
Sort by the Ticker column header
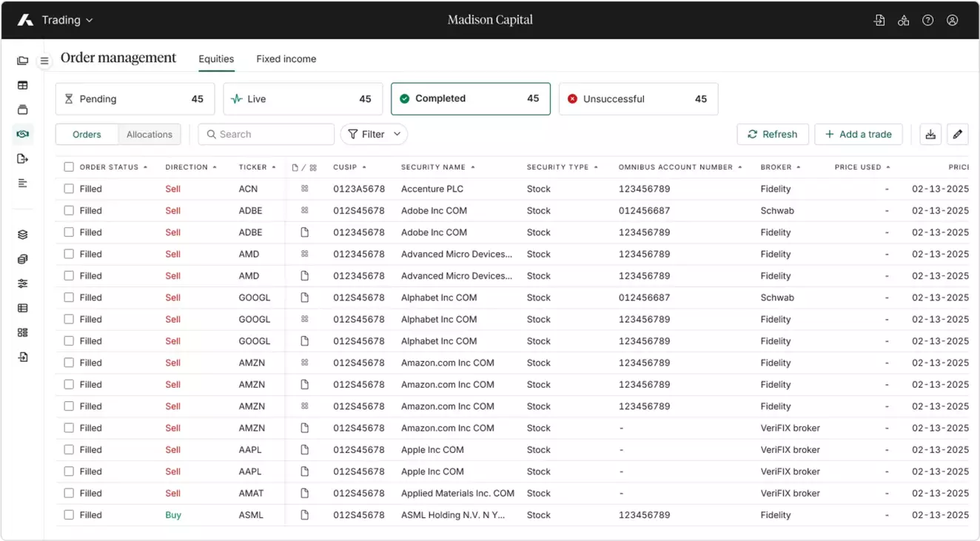tap(258, 167)
